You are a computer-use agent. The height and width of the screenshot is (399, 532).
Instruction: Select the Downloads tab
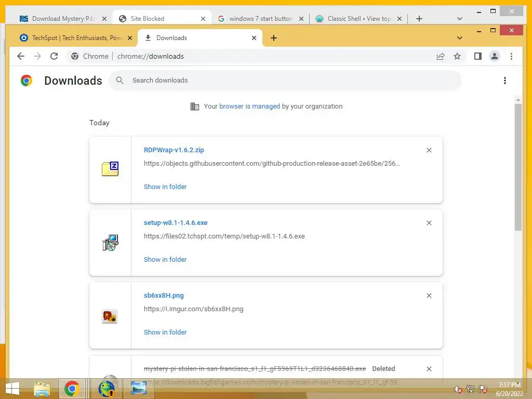pyautogui.click(x=199, y=38)
